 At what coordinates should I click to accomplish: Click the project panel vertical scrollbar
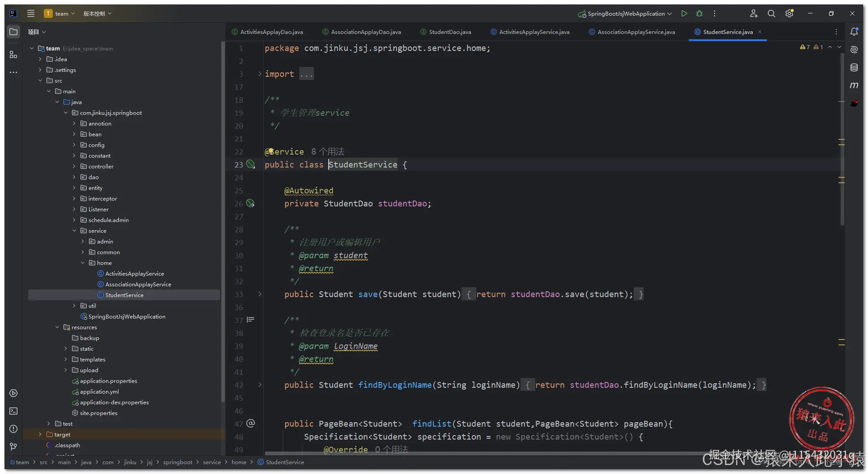pyautogui.click(x=222, y=222)
